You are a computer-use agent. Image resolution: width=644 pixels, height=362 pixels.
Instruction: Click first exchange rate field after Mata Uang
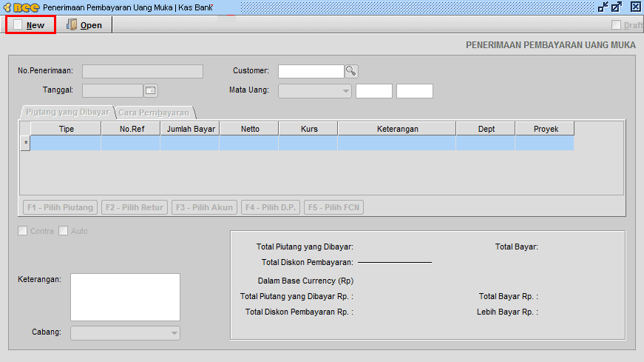coord(374,91)
